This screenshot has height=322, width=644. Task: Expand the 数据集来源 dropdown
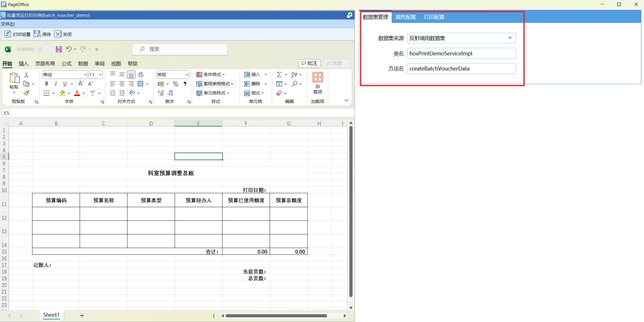(x=510, y=38)
